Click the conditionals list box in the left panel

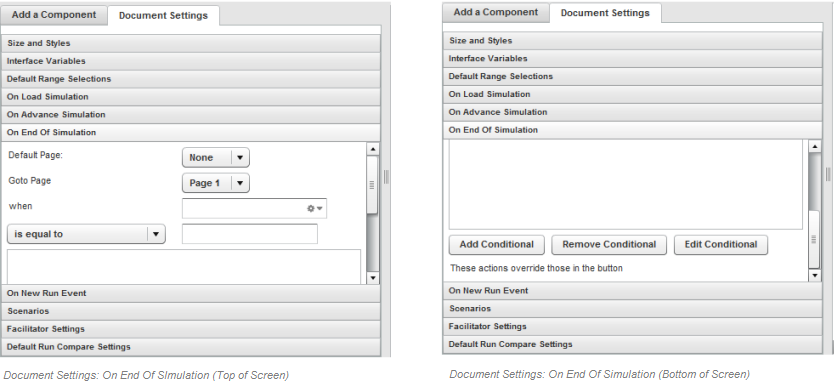[184, 267]
